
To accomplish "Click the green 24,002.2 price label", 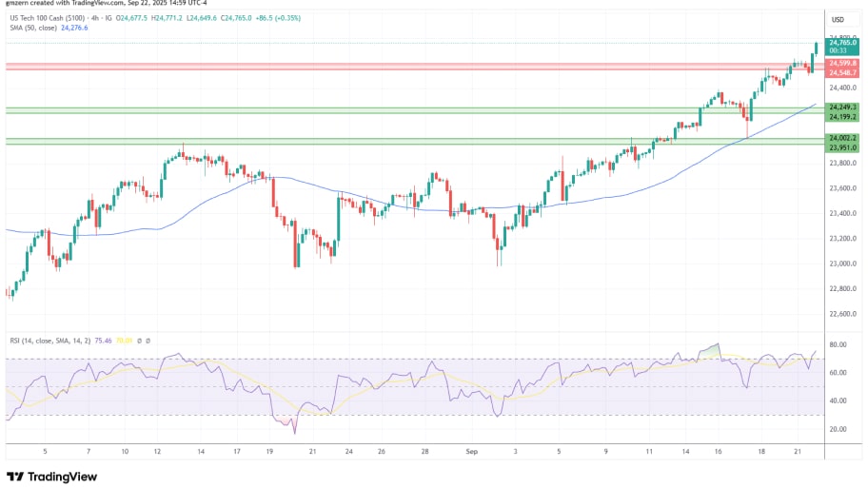I will [842, 139].
